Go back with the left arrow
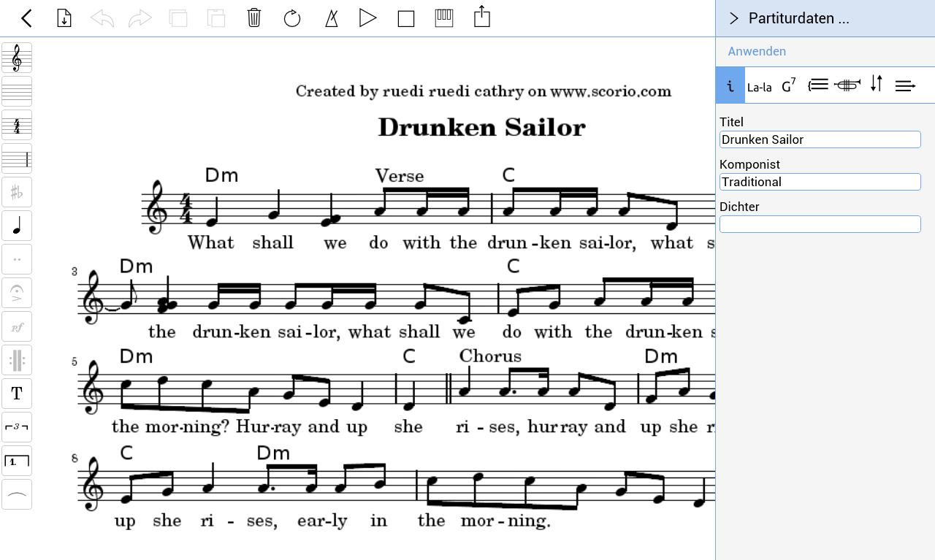 click(26, 18)
